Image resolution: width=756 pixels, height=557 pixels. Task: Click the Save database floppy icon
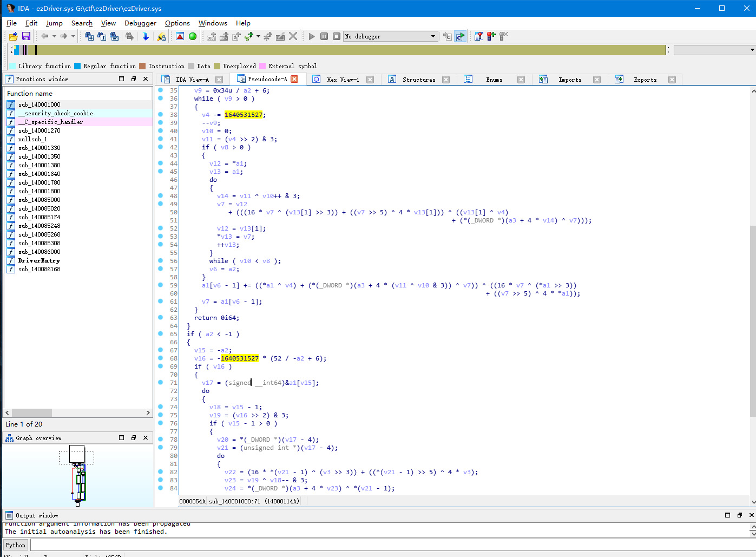[x=26, y=36]
